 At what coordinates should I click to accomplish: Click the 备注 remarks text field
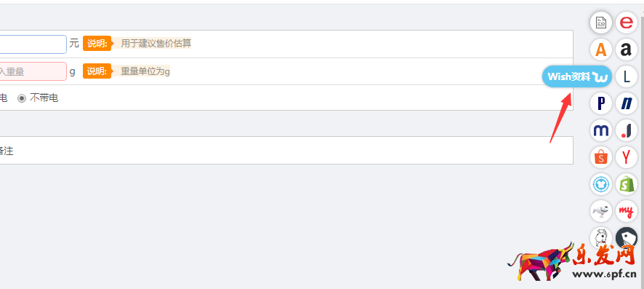(286, 151)
